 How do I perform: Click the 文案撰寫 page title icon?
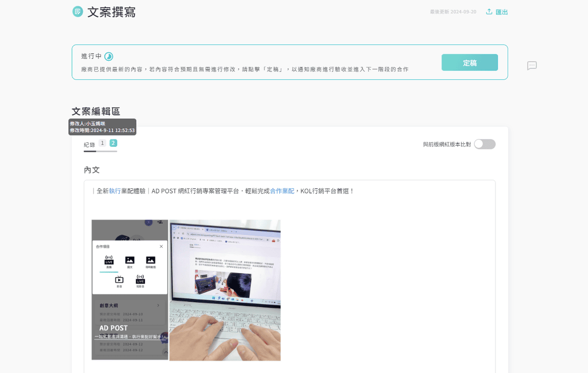coord(77,12)
